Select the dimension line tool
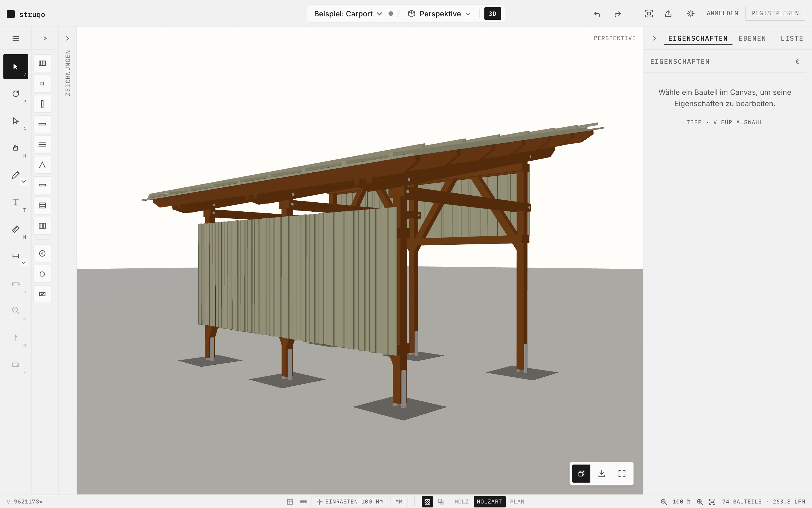Screen dimensions: 812x508 16,256
